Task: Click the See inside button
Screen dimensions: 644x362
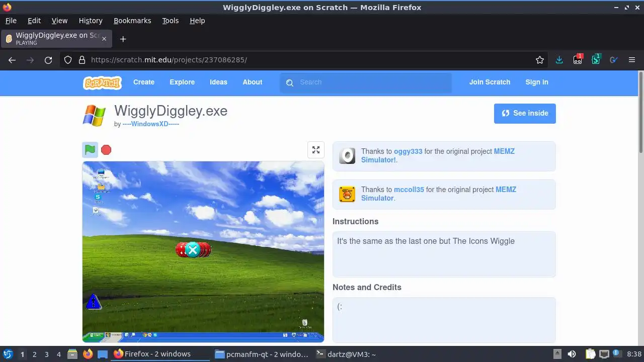Action: [x=525, y=114]
